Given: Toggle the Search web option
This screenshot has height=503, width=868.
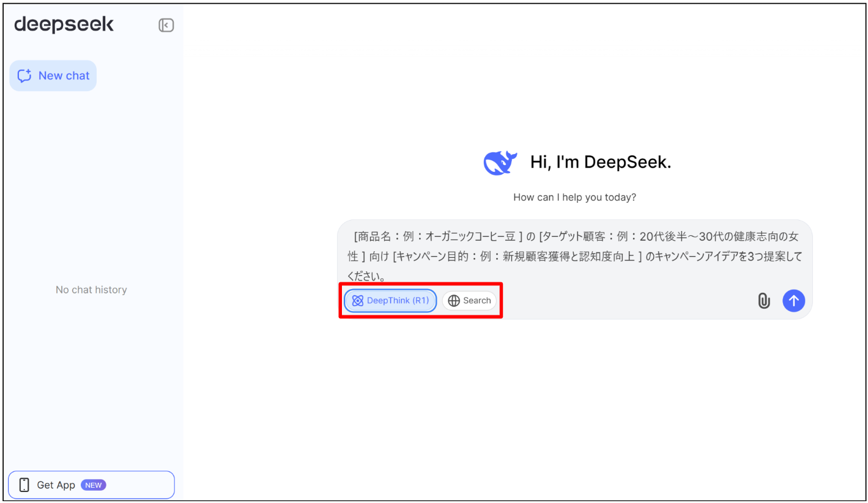Looking at the screenshot, I should click(469, 301).
